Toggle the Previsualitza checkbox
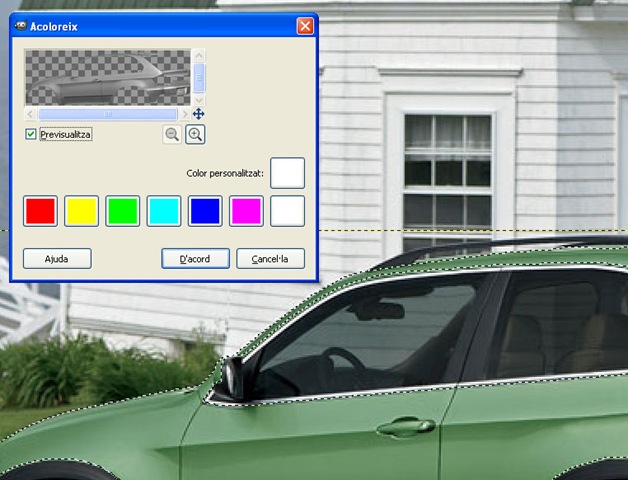Screen dimensions: 628x480 pos(31,134)
